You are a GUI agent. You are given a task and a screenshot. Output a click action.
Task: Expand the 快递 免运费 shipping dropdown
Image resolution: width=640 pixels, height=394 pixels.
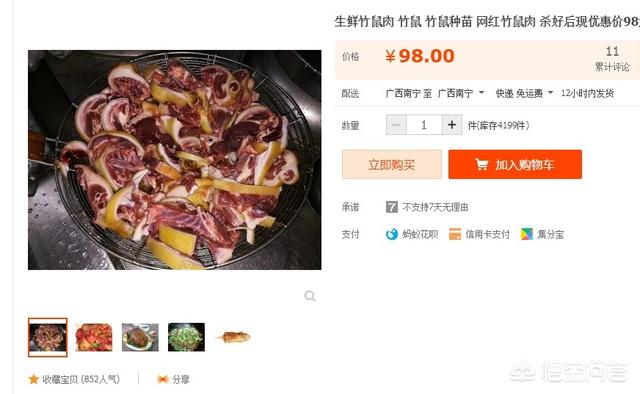(x=524, y=93)
